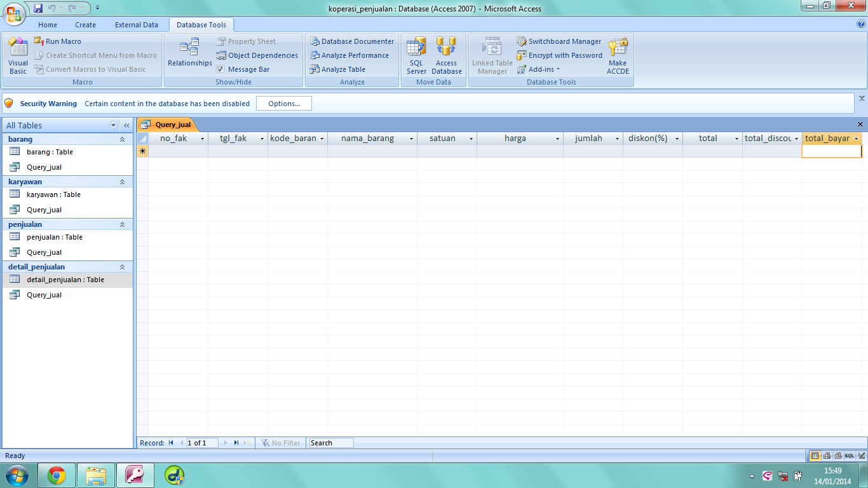The image size is (868, 488).
Task: Open Google Chrome from the taskbar
Action: click(x=57, y=475)
